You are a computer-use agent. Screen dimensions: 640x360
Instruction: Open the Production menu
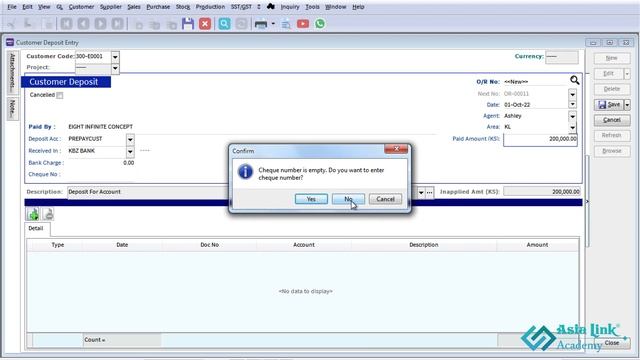click(x=210, y=7)
